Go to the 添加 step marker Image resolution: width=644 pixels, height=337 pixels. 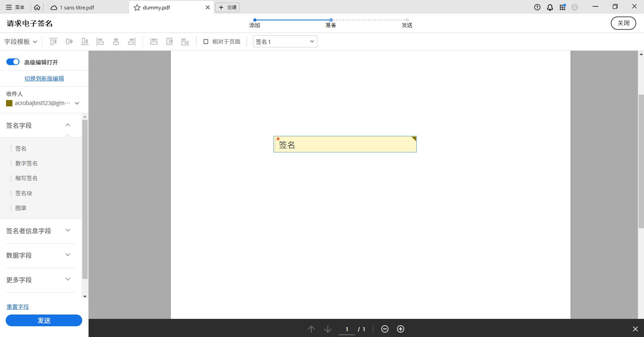point(255,20)
